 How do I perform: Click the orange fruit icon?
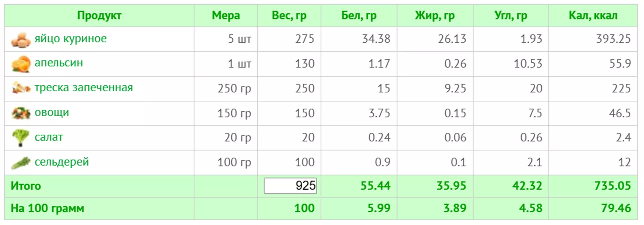tap(21, 64)
